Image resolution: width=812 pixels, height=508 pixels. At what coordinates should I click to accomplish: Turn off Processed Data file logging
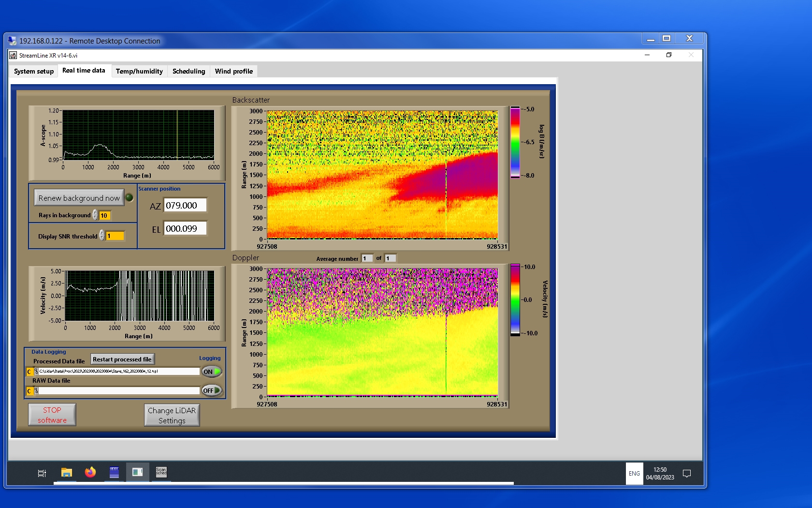pyautogui.click(x=211, y=372)
